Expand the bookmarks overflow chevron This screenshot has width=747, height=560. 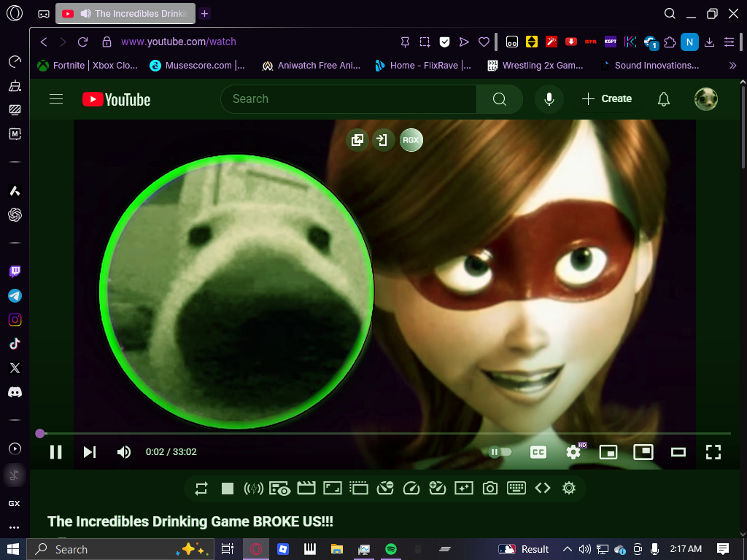click(732, 66)
